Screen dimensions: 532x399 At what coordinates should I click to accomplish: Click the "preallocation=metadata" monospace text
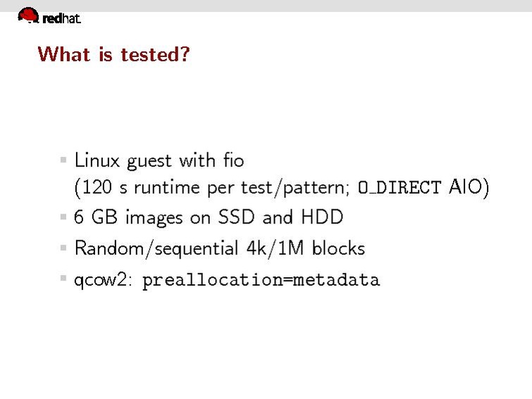click(x=261, y=280)
